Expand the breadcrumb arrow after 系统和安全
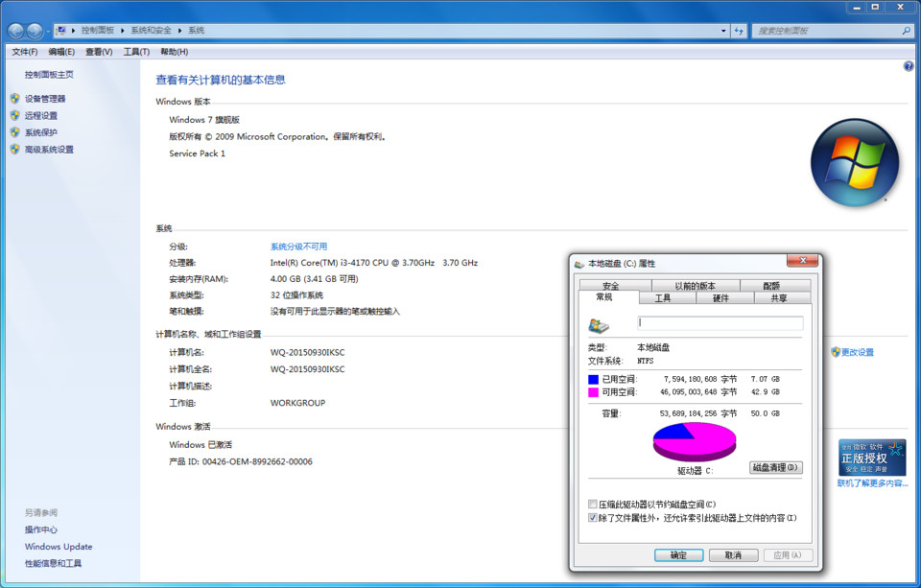This screenshot has width=921, height=588. coord(179,31)
